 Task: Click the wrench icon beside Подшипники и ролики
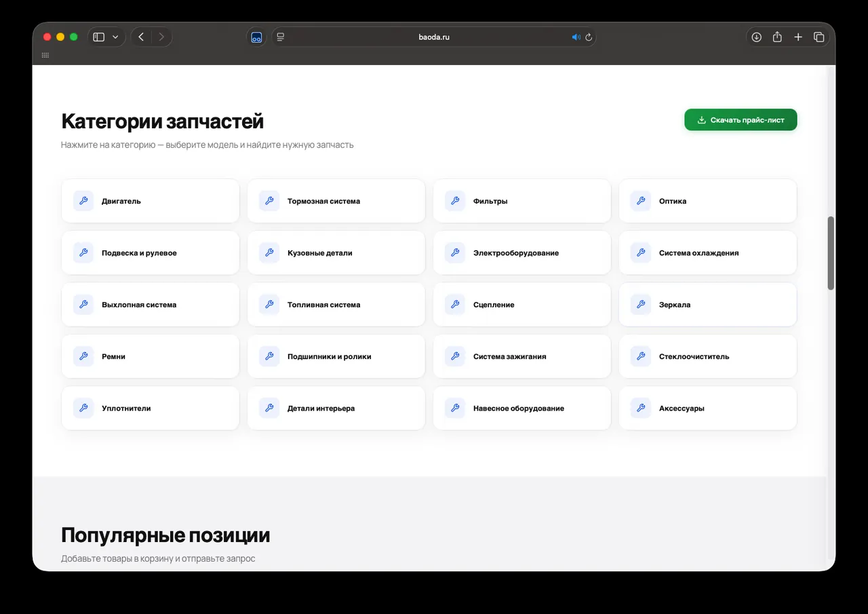(x=269, y=356)
